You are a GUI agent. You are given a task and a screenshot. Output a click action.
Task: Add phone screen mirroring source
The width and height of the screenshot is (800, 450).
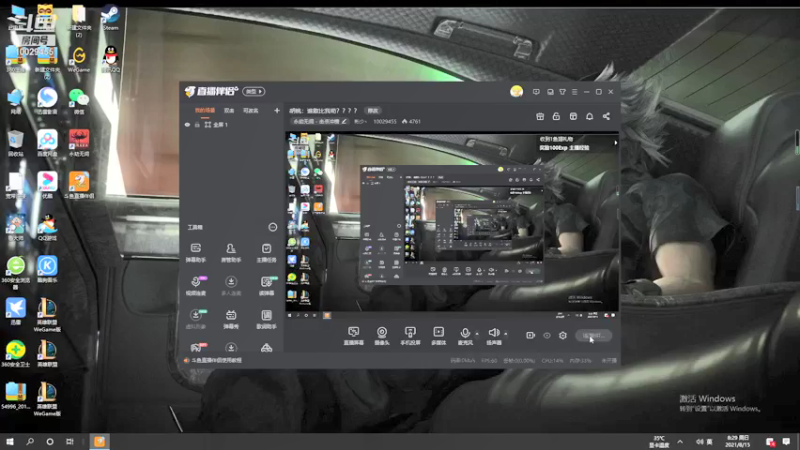[410, 336]
